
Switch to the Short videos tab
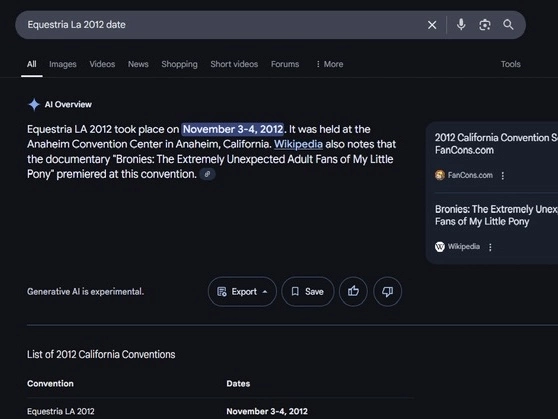click(234, 64)
